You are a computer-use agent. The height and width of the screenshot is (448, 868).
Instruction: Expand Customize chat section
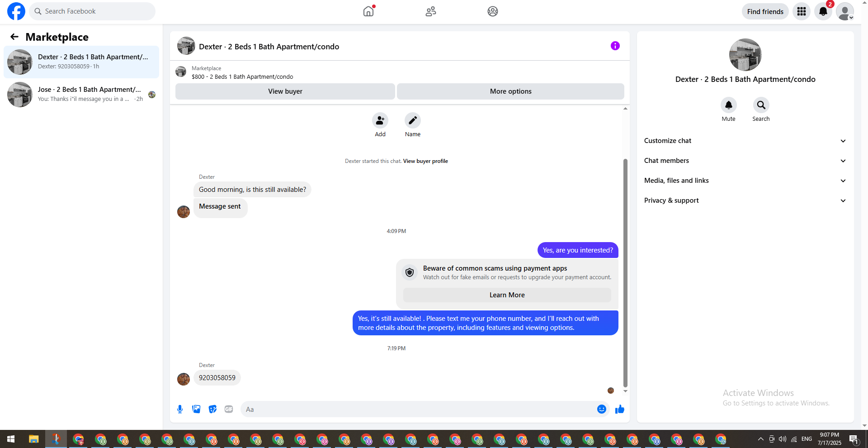pyautogui.click(x=745, y=141)
